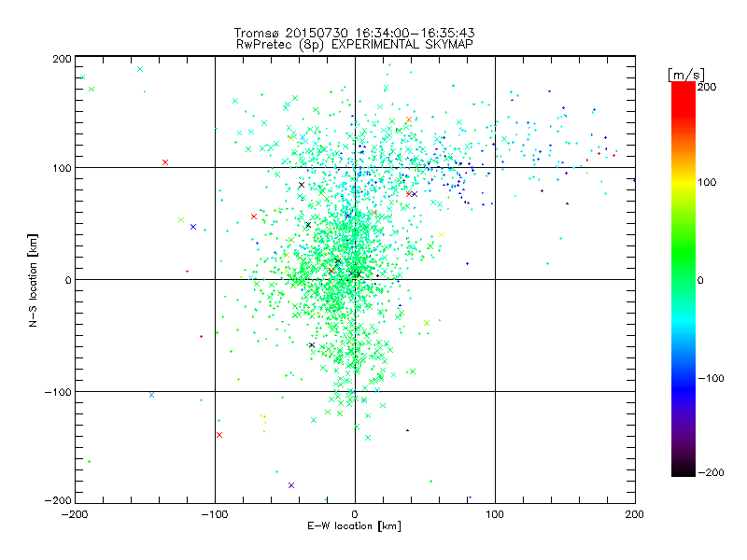The image size is (747, 560).
Task: Click the colorbar label '-200' at bottom
Action: (x=711, y=472)
